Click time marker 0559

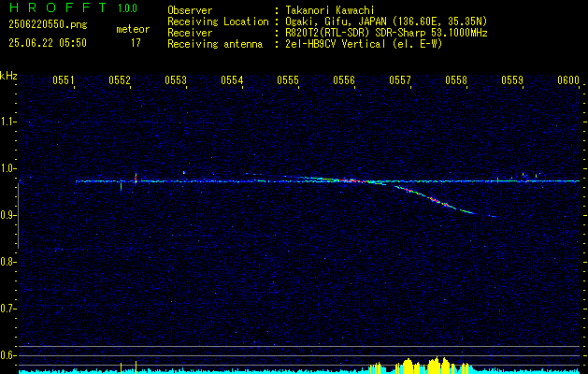point(512,79)
